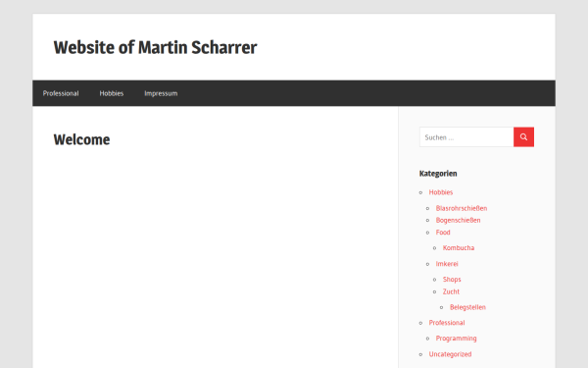Viewport: 588px width, 368px height.
Task: Open the Professional menu item
Action: pos(61,93)
